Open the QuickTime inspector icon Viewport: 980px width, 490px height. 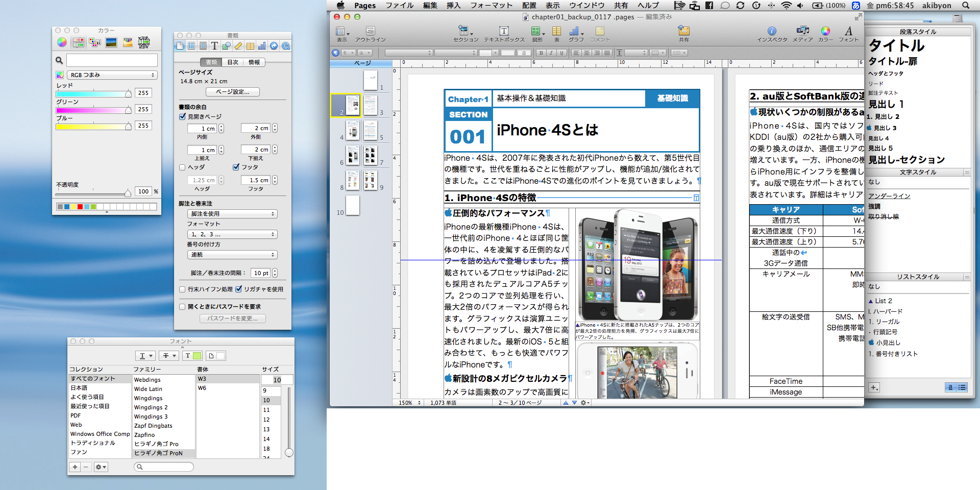coord(286,46)
